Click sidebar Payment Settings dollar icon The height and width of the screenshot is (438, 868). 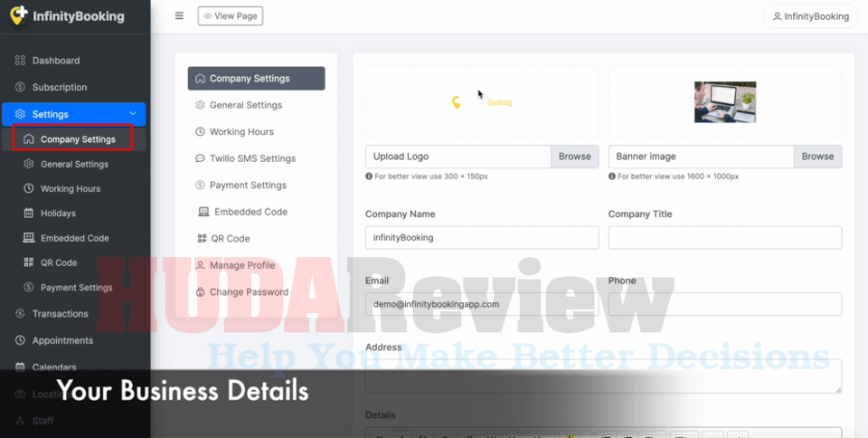coord(28,287)
